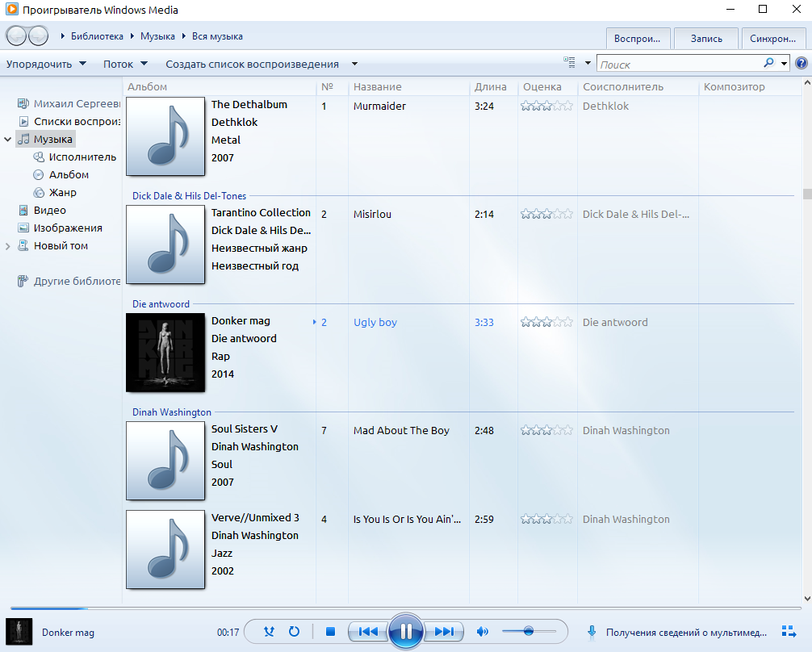Select the Album (Альбом) sidebar item

pos(61,174)
